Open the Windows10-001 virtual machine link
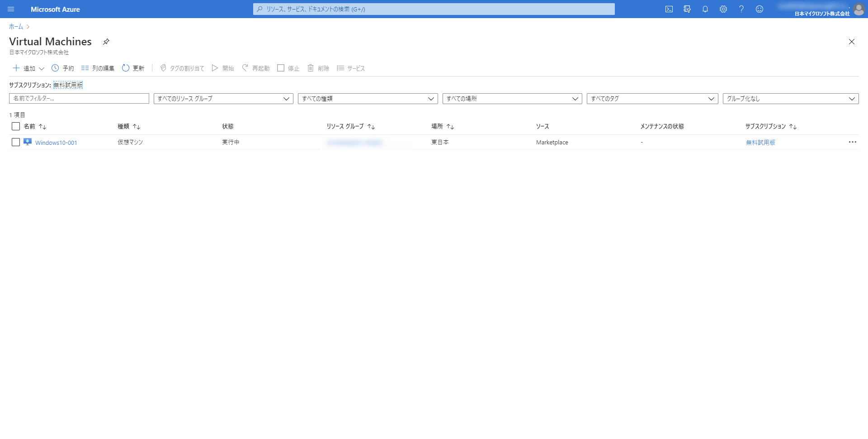The height and width of the screenshot is (439, 868). pos(56,143)
